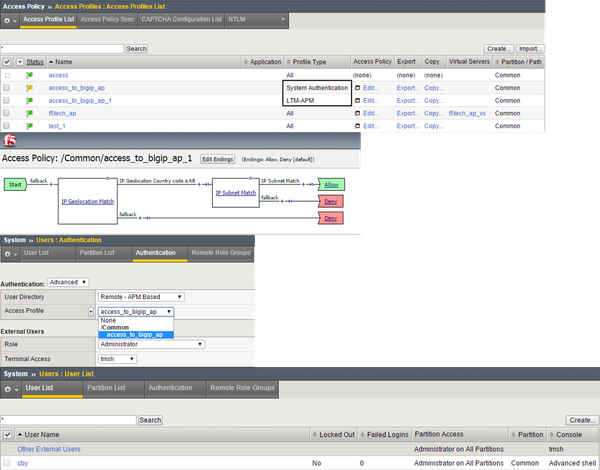Image resolution: width=600 pixels, height=470 pixels.
Task: Add item after IP Geolocation Country code branch
Action: point(199,184)
